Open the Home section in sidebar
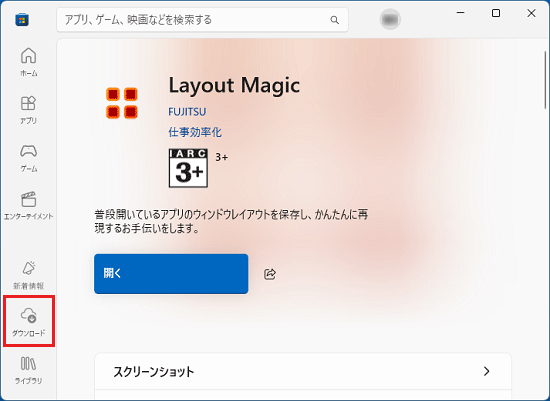550x401 pixels. click(28, 62)
